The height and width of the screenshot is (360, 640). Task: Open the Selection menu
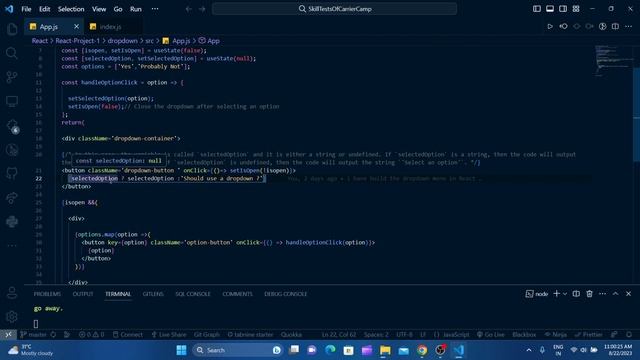tap(71, 9)
